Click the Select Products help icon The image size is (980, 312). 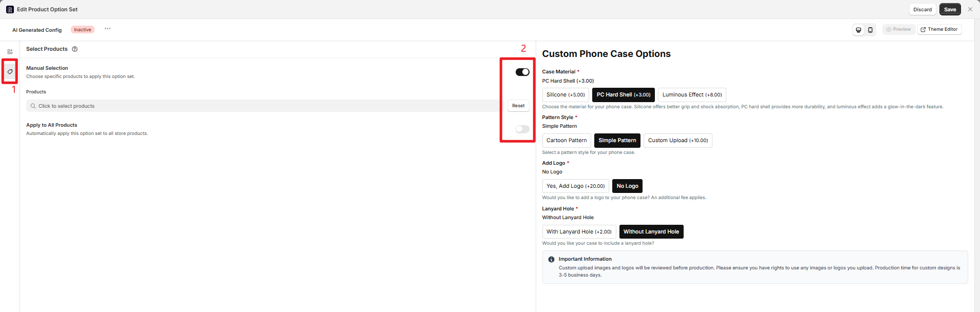[74, 49]
